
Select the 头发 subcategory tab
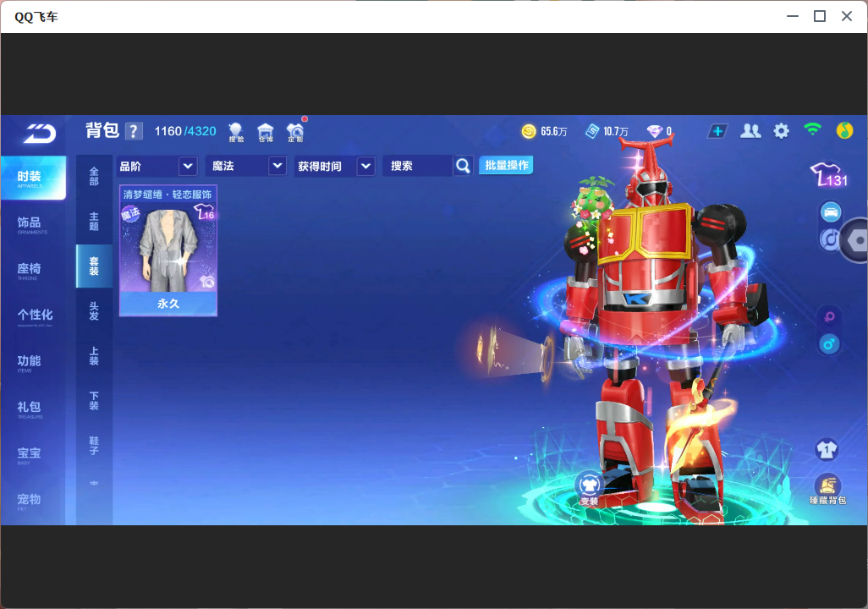[94, 311]
